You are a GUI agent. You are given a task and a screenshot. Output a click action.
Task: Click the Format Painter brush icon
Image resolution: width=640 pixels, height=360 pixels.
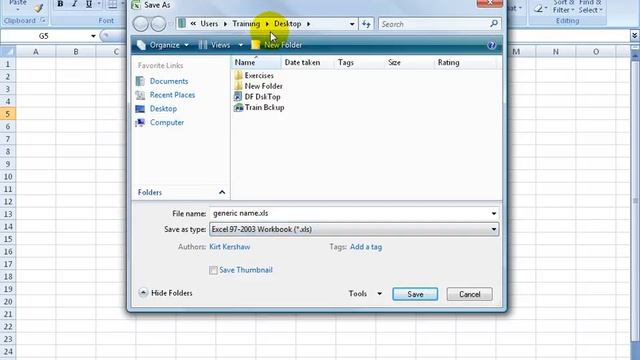coord(39,8)
